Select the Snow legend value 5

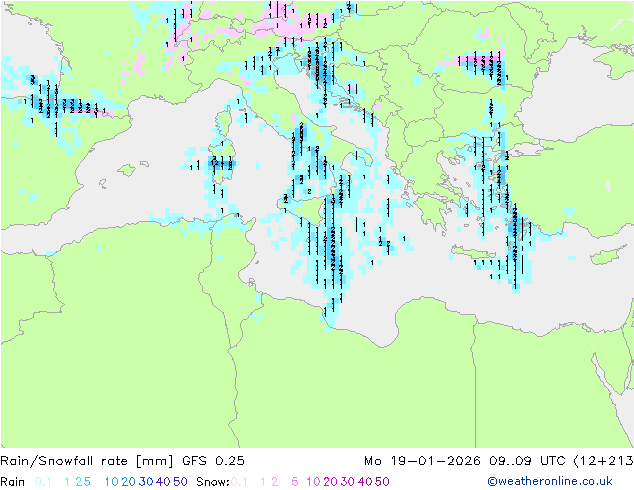coord(295,482)
